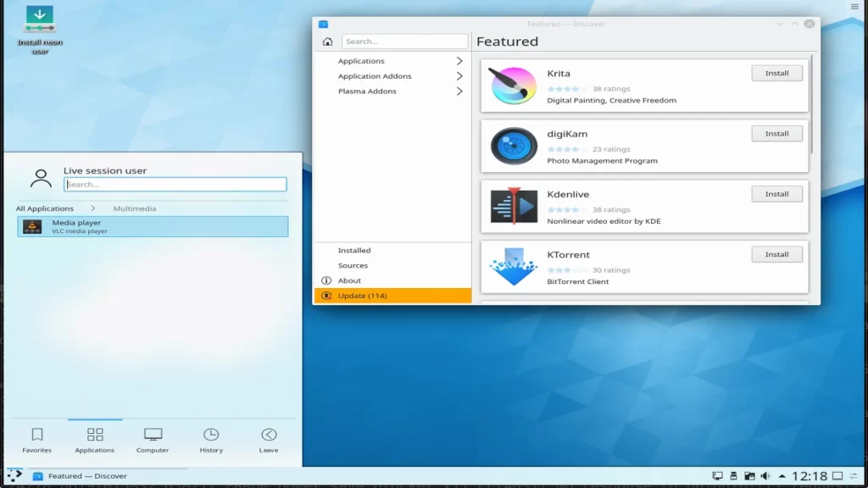This screenshot has height=488, width=868.
Task: Select the Kdenlive app icon
Action: tap(514, 206)
